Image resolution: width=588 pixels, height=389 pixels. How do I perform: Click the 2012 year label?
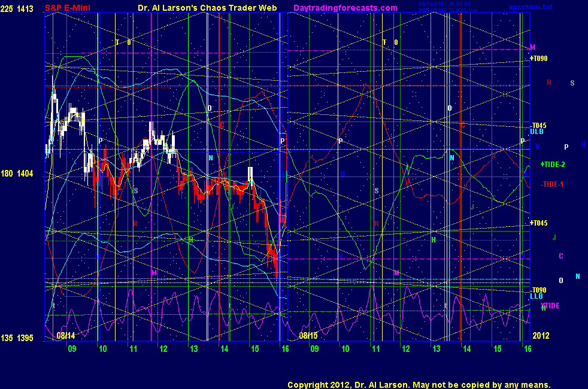click(x=541, y=335)
